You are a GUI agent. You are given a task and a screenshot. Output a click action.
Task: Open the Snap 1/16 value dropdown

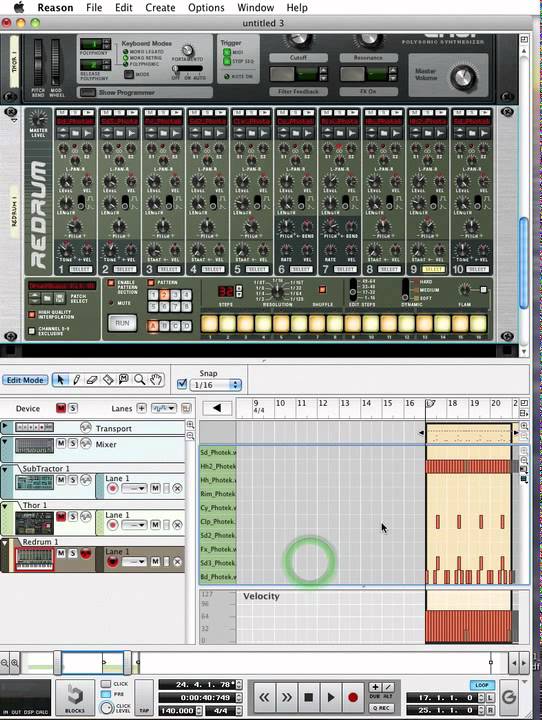(215, 385)
